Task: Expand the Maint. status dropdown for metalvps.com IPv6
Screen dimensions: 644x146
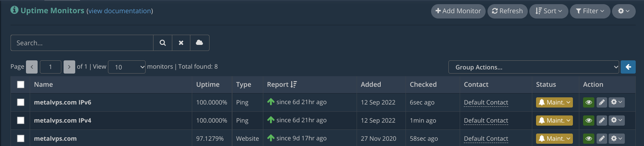Action: [554, 102]
